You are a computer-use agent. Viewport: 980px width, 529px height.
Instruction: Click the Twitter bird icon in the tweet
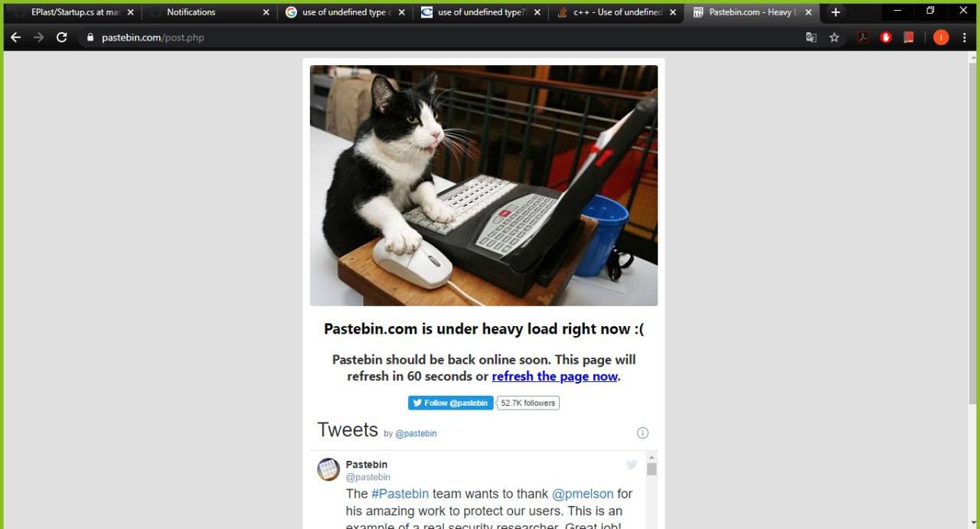click(632, 464)
